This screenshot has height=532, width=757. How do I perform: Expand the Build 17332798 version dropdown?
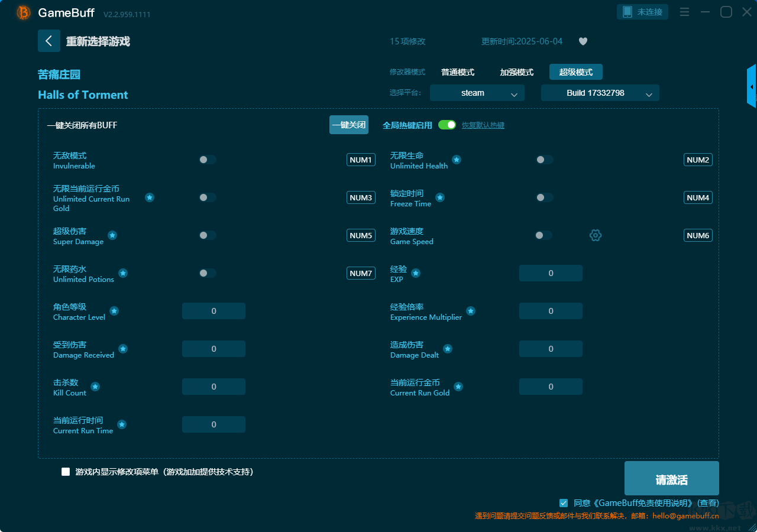600,93
